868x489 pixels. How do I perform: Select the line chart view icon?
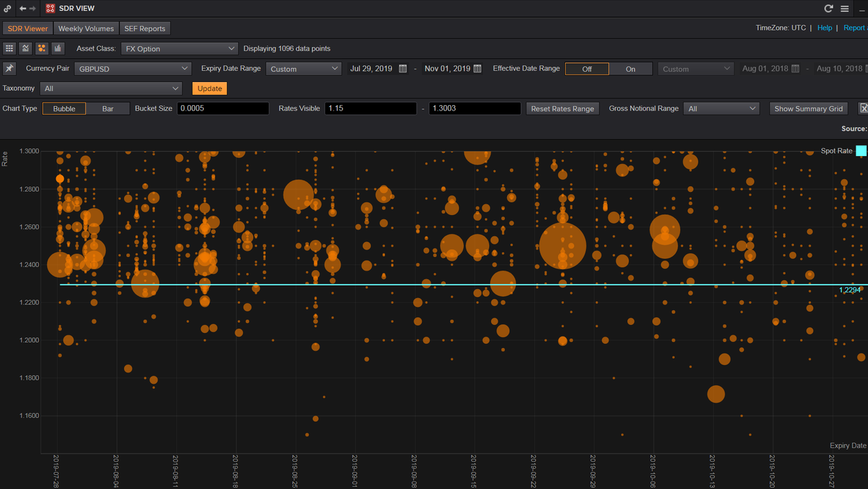click(x=26, y=48)
